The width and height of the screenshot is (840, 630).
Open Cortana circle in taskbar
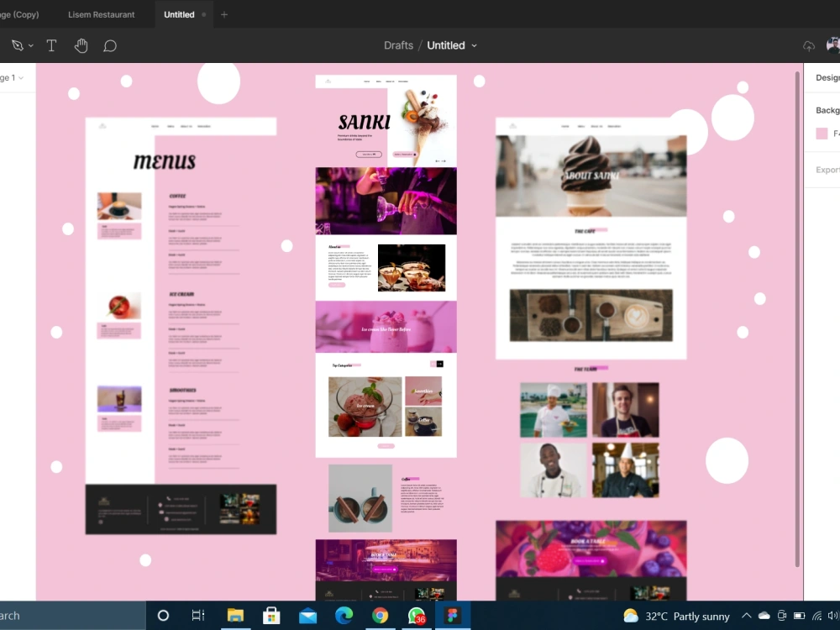coord(164,616)
